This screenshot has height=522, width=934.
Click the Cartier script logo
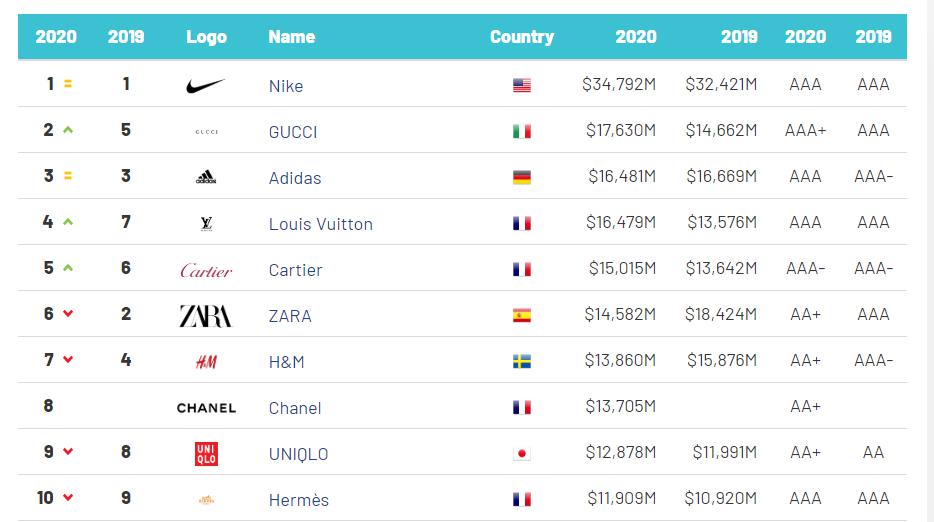click(x=206, y=270)
